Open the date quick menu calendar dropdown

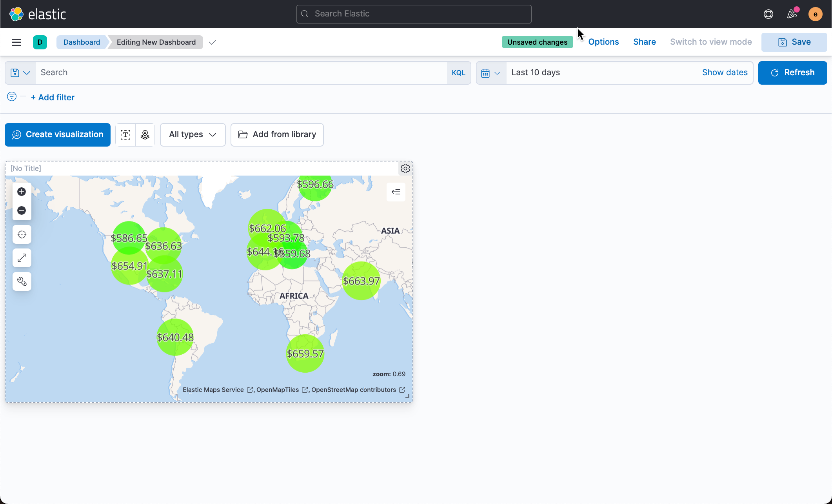pyautogui.click(x=490, y=73)
